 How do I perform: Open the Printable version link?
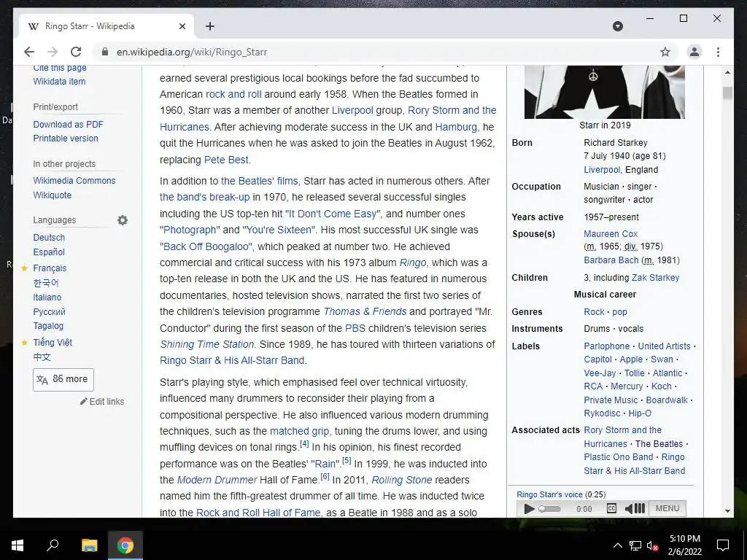pyautogui.click(x=66, y=138)
